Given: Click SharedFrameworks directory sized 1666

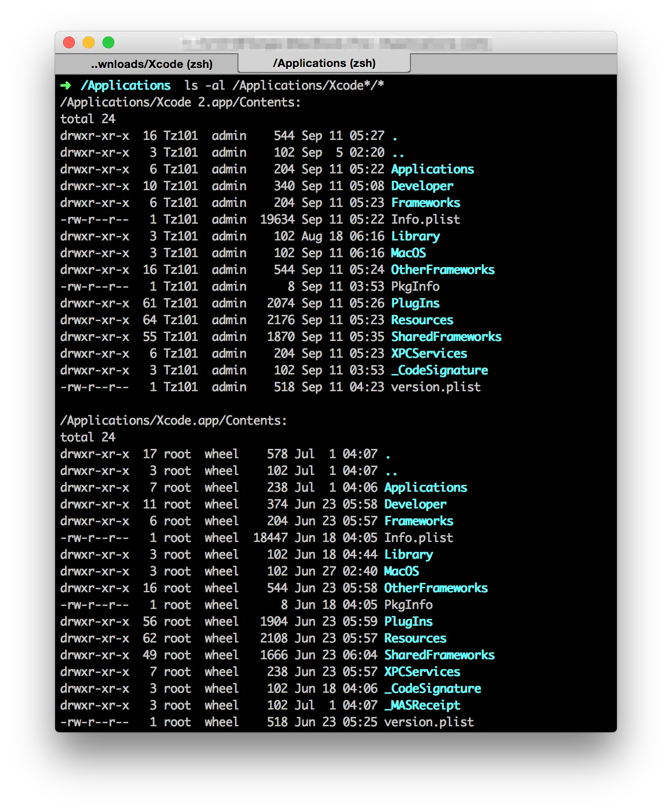Looking at the screenshot, I should coord(439,655).
